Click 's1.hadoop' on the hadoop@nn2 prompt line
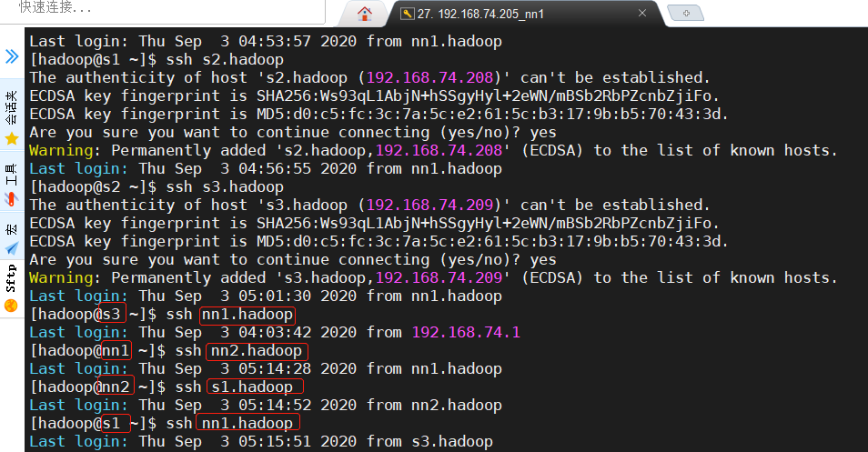Image resolution: width=868 pixels, height=452 pixels. [252, 387]
